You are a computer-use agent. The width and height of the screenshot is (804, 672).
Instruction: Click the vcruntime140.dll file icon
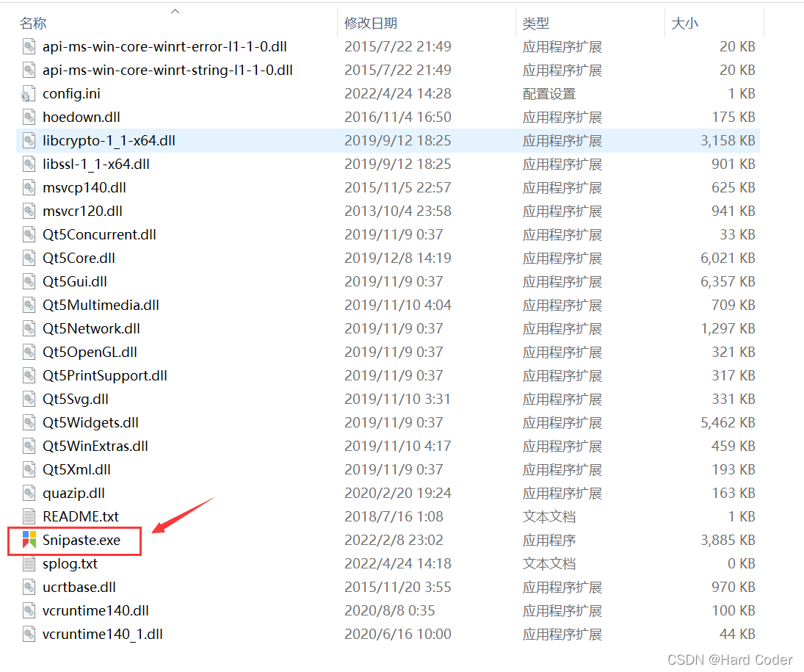click(x=29, y=611)
